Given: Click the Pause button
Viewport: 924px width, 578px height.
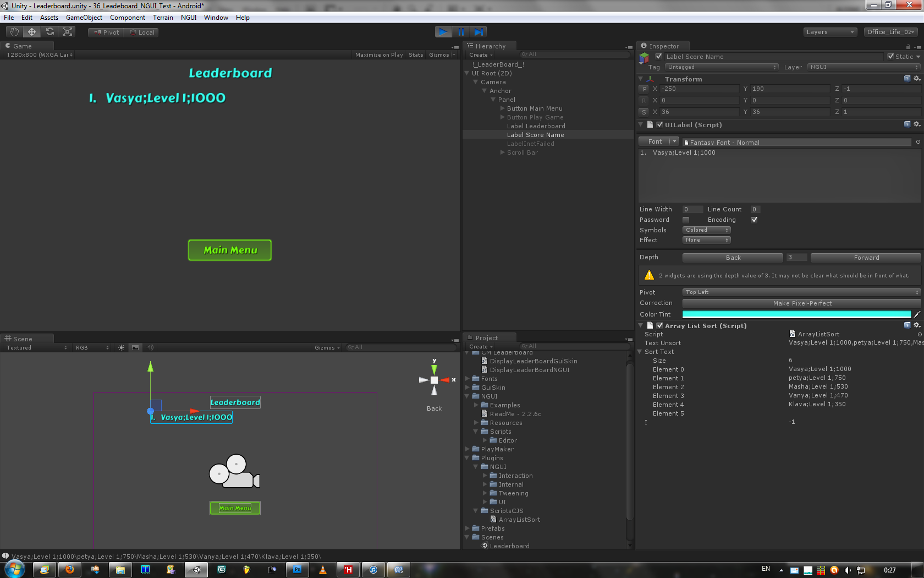Looking at the screenshot, I should 461,32.
